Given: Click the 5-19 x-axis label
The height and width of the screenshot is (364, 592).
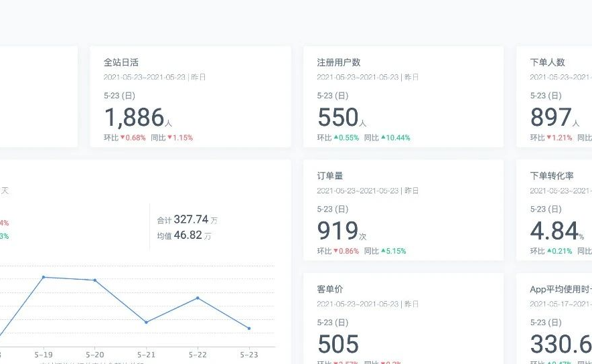Looking at the screenshot, I should click(x=44, y=355).
